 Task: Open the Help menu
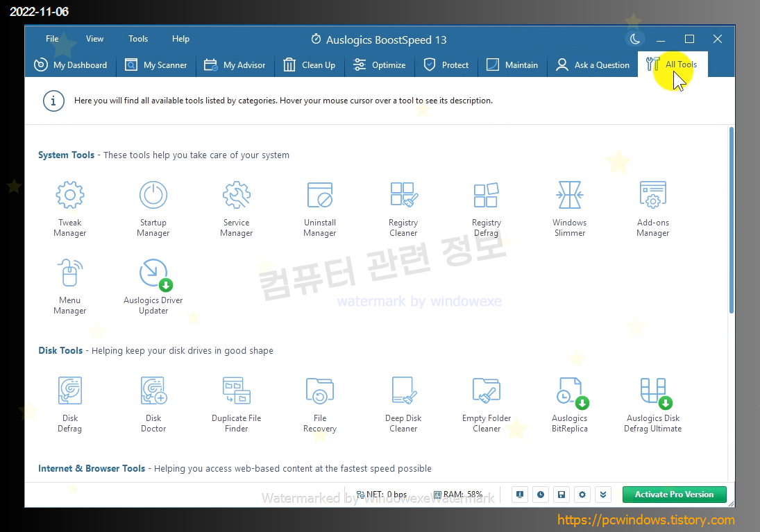[180, 39]
